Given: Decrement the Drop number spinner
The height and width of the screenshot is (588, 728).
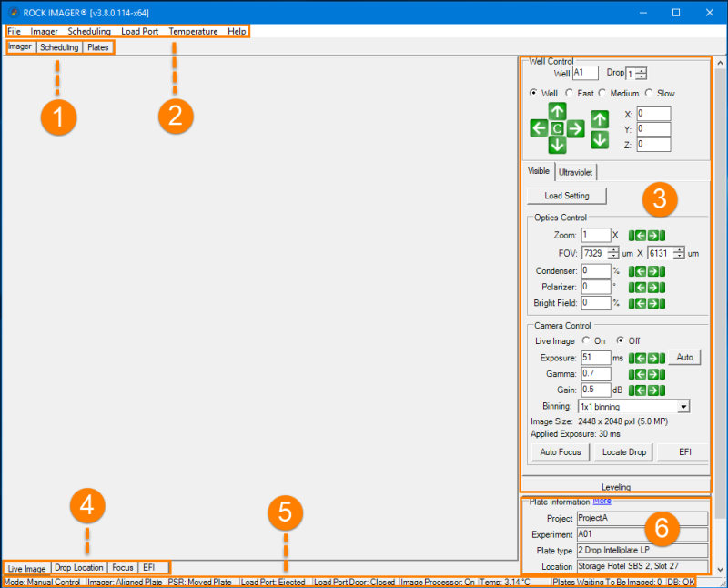Looking at the screenshot, I should pyautogui.click(x=642, y=76).
